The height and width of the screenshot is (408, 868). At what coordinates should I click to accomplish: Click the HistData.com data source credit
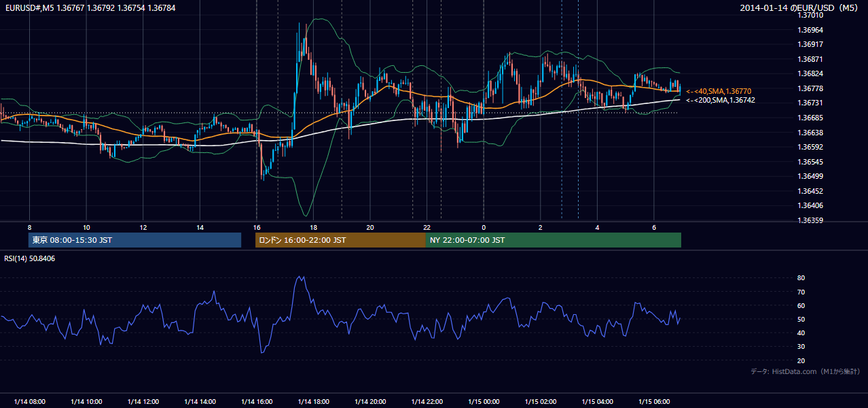(806, 371)
